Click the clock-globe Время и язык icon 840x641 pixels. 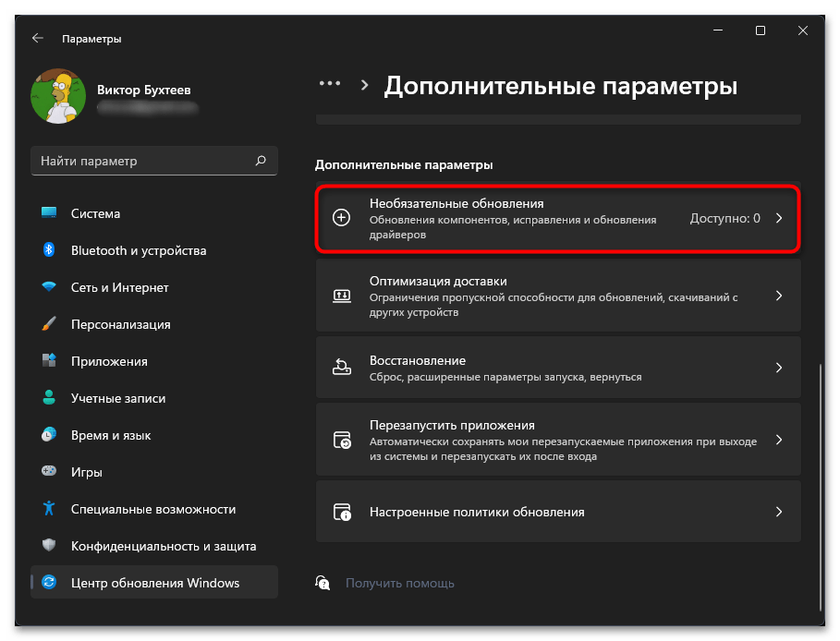(x=49, y=434)
